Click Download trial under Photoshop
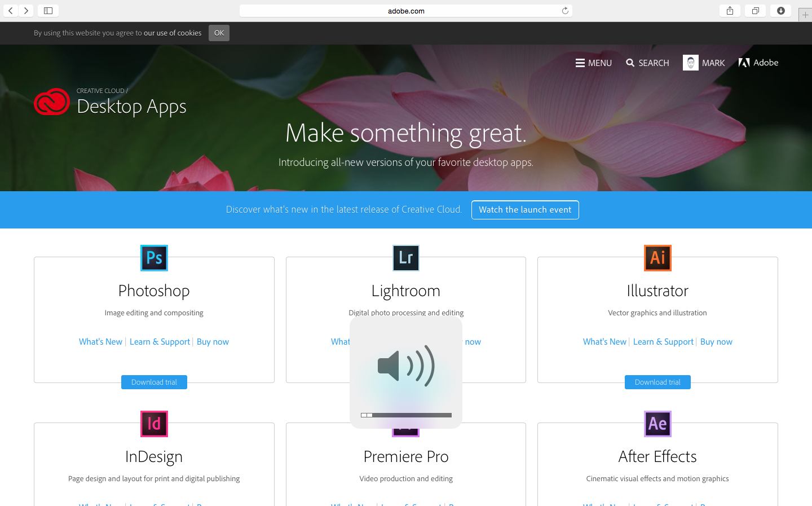 tap(154, 382)
